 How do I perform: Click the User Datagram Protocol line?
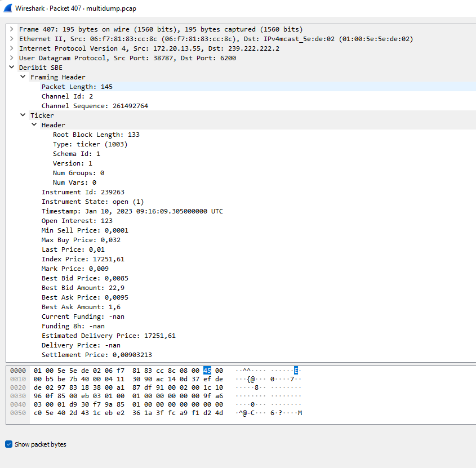click(x=127, y=58)
